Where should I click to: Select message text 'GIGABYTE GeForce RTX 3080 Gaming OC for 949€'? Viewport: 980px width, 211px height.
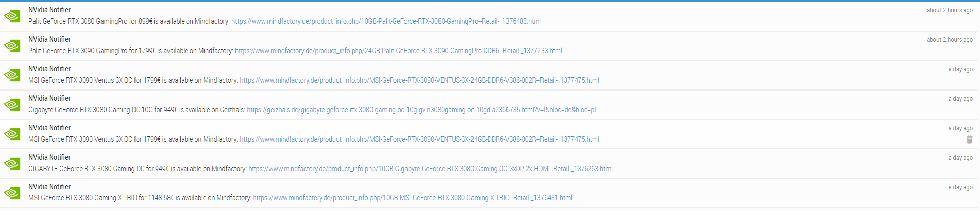(x=102, y=169)
